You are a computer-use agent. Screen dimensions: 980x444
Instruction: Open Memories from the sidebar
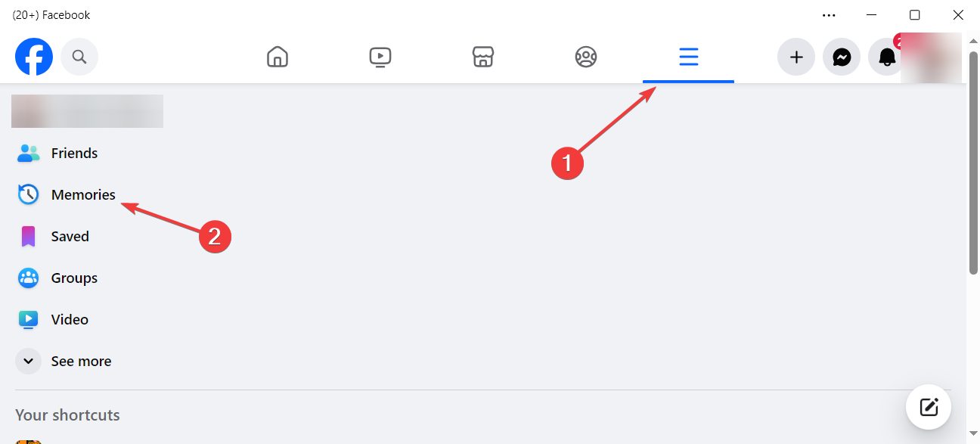(x=83, y=194)
